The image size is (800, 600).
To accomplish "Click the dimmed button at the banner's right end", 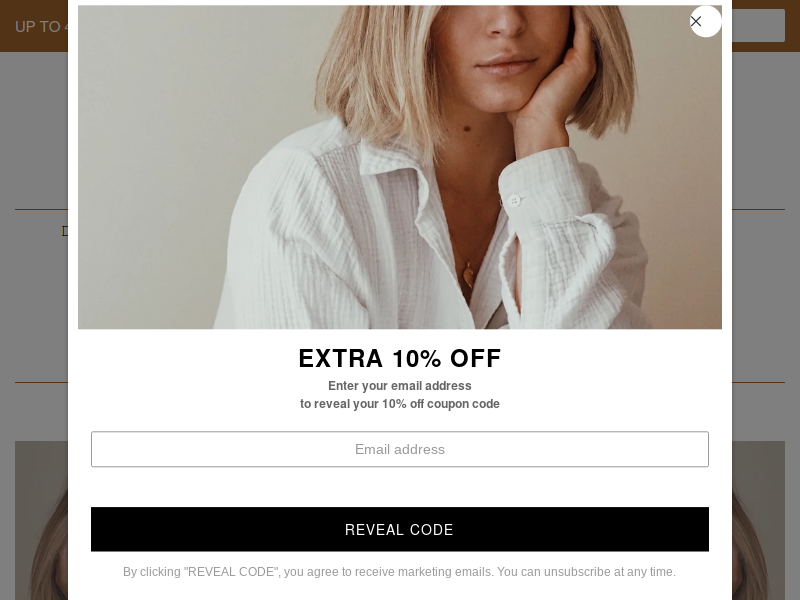I will click(x=758, y=26).
